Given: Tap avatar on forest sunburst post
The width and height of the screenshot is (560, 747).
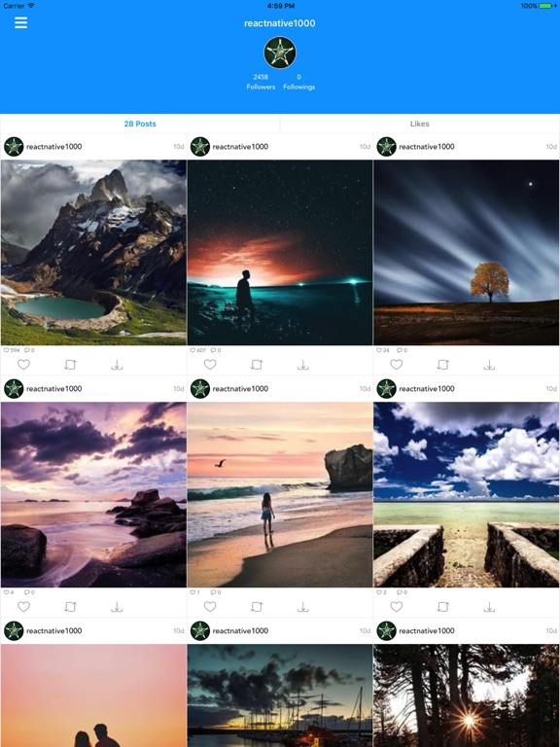Looking at the screenshot, I should click(386, 630).
